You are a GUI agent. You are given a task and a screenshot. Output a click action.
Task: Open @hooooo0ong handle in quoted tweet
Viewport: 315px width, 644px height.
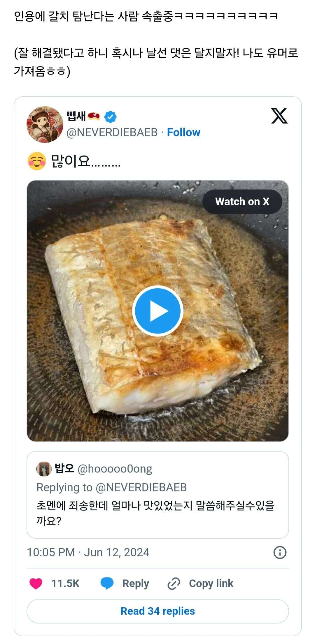point(115,469)
